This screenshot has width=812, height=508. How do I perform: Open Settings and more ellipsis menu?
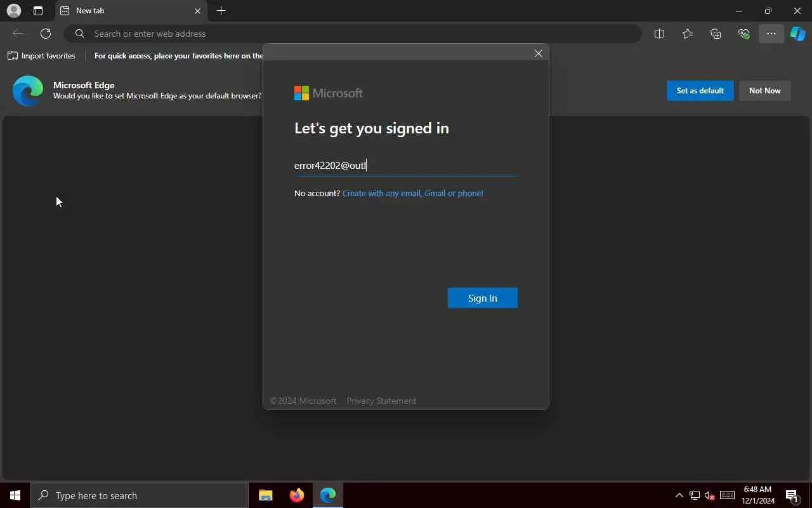click(x=771, y=34)
